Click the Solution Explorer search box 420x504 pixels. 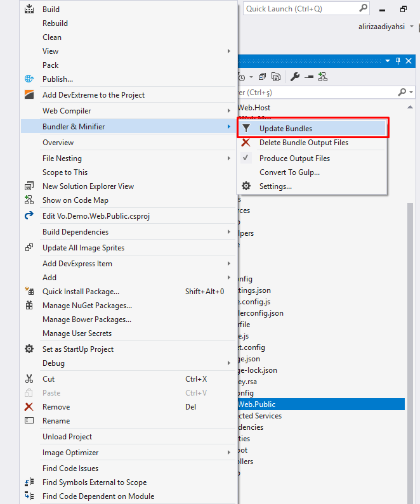pyautogui.click(x=325, y=93)
